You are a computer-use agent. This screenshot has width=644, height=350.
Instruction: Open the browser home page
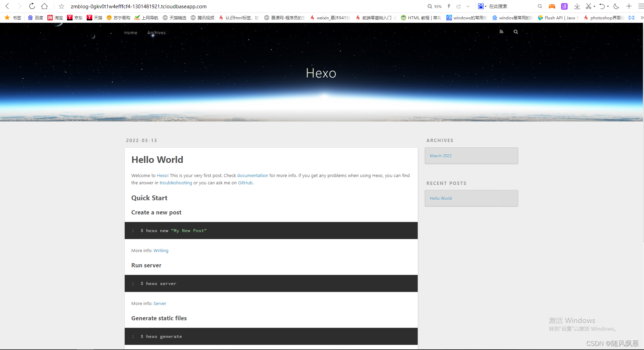[45, 6]
